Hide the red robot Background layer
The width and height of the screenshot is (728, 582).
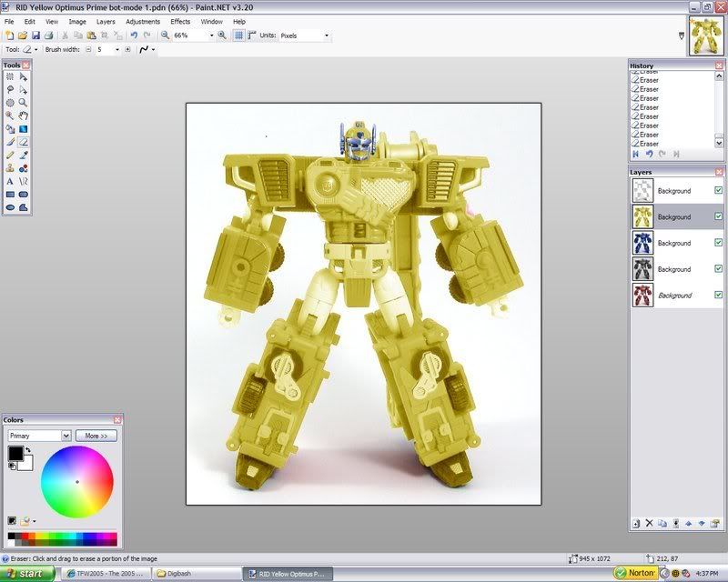pyautogui.click(x=718, y=295)
